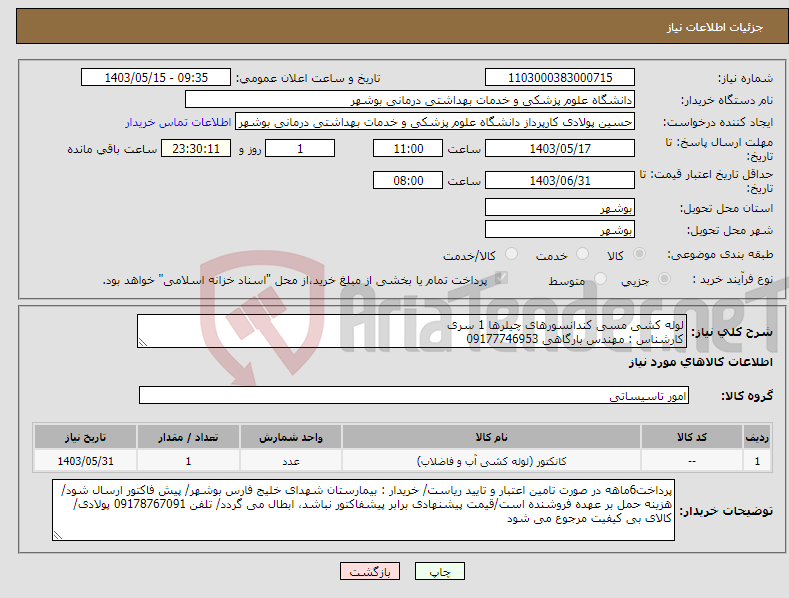Click the resize grip of description box

tap(143, 343)
